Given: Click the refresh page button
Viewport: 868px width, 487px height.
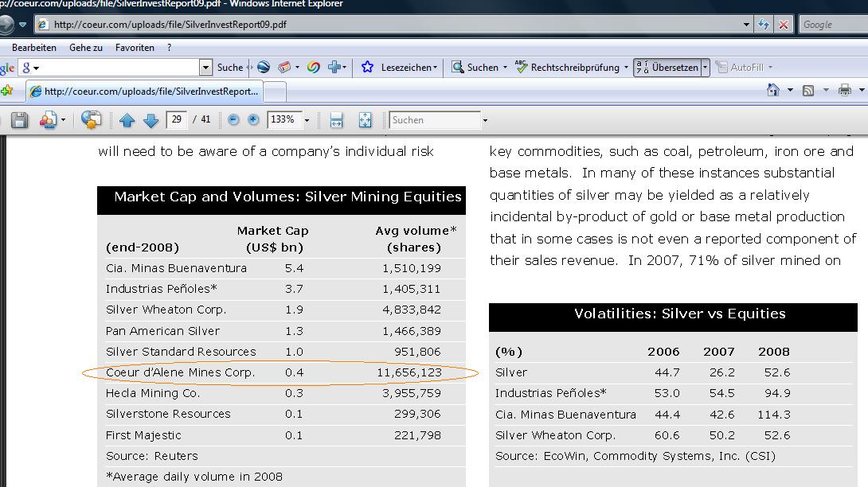Looking at the screenshot, I should point(763,25).
